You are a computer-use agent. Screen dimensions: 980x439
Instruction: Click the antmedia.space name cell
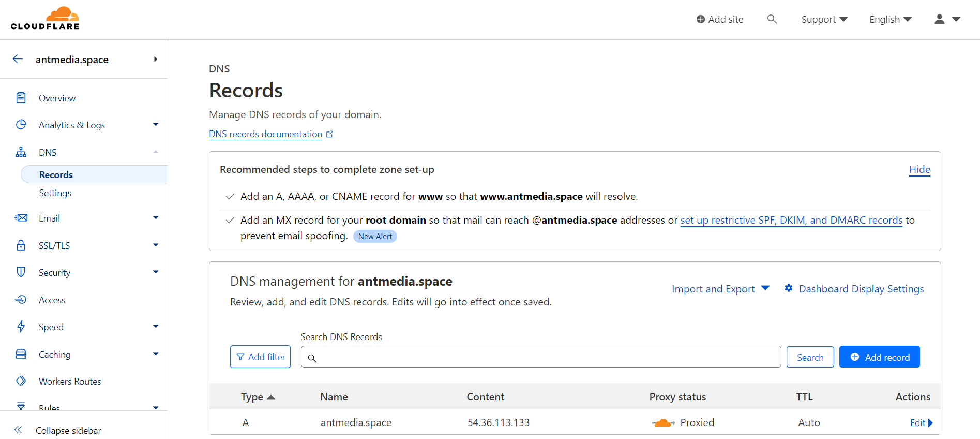[356, 423]
